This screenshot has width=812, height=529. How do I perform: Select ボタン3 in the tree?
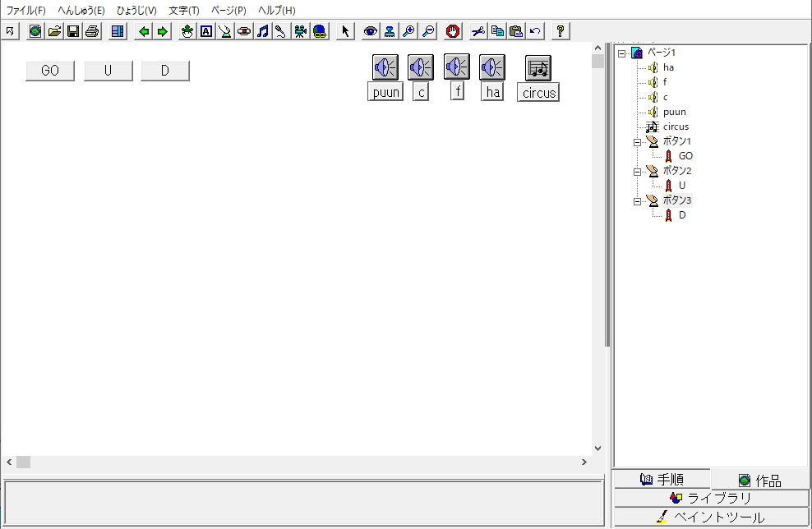677,200
